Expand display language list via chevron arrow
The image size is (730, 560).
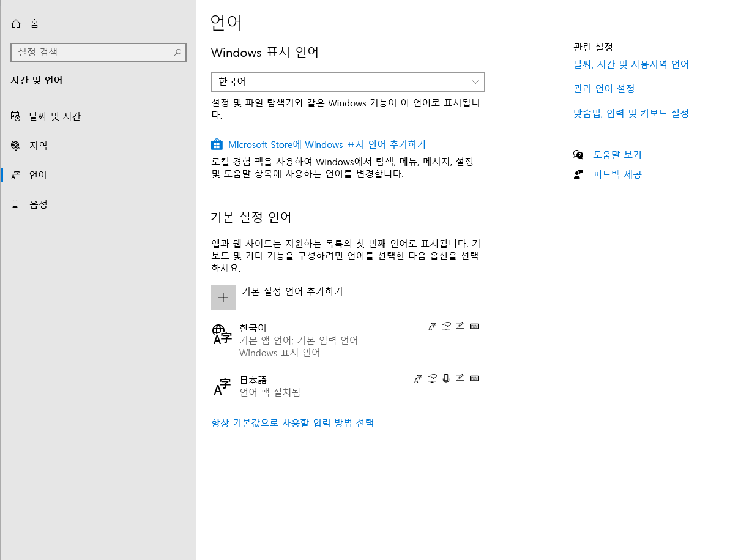pyautogui.click(x=475, y=82)
